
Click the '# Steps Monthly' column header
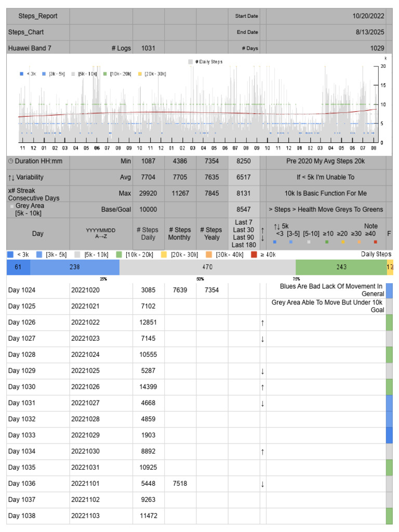180,234
